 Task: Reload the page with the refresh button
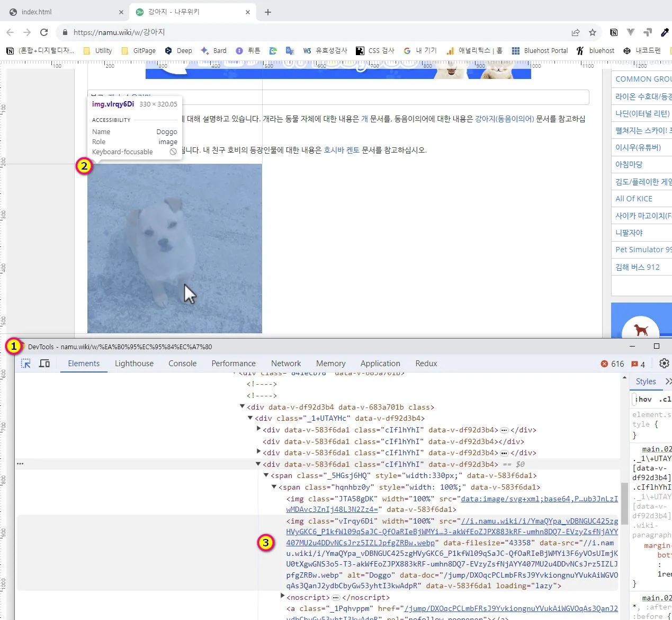click(x=44, y=32)
